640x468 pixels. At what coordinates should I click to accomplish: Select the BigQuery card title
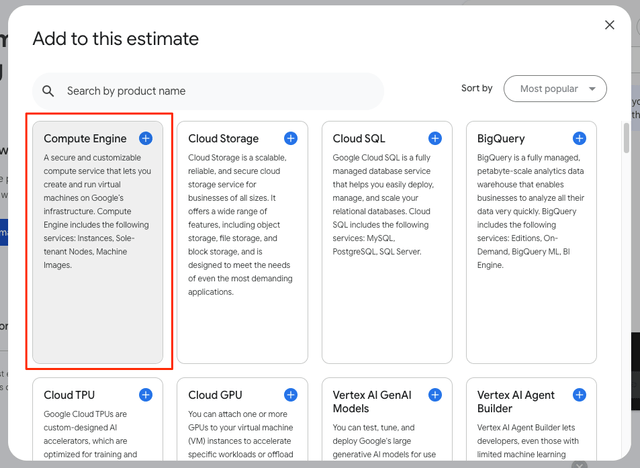[501, 139]
